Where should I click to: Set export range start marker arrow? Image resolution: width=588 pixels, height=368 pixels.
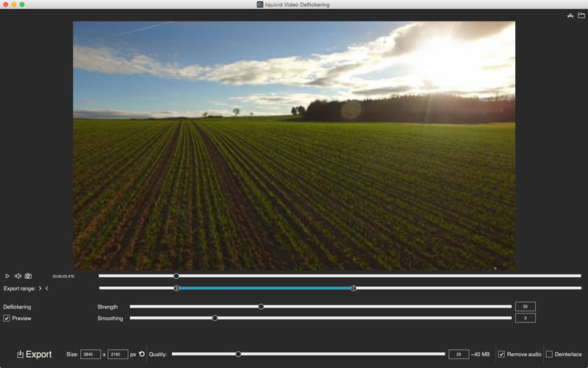coord(40,289)
